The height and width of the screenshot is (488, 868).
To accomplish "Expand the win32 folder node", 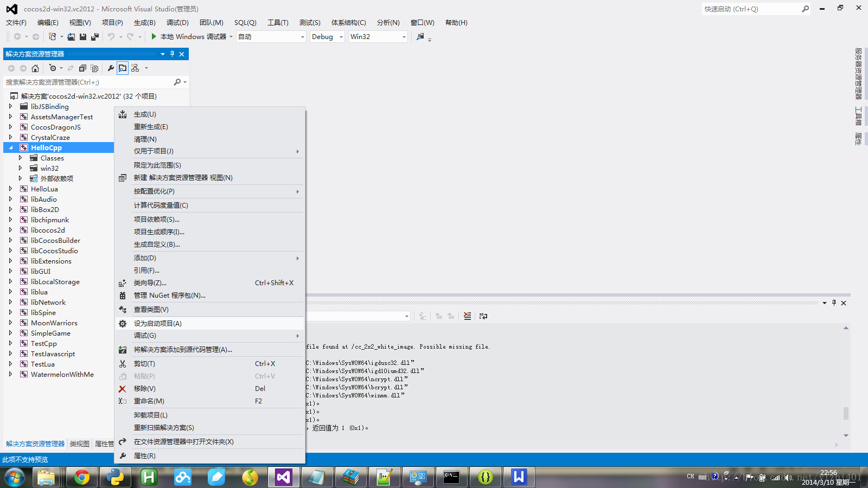I will pyautogui.click(x=21, y=168).
